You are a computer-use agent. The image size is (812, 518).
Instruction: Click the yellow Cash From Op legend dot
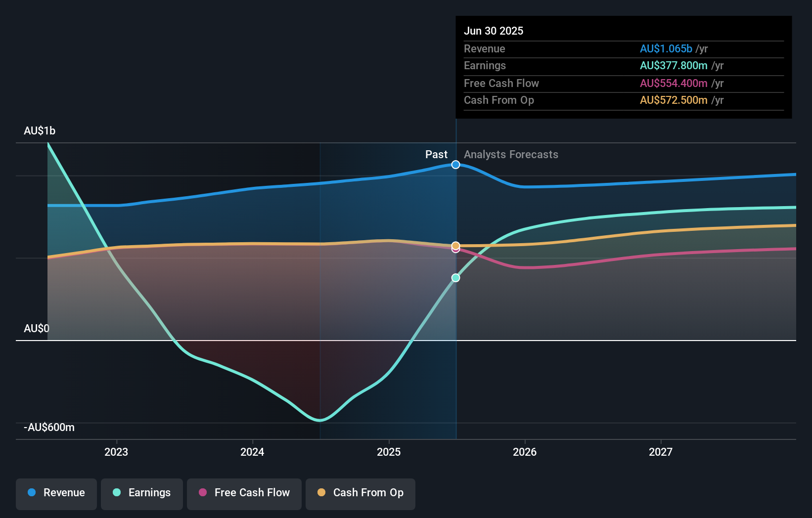pos(322,493)
